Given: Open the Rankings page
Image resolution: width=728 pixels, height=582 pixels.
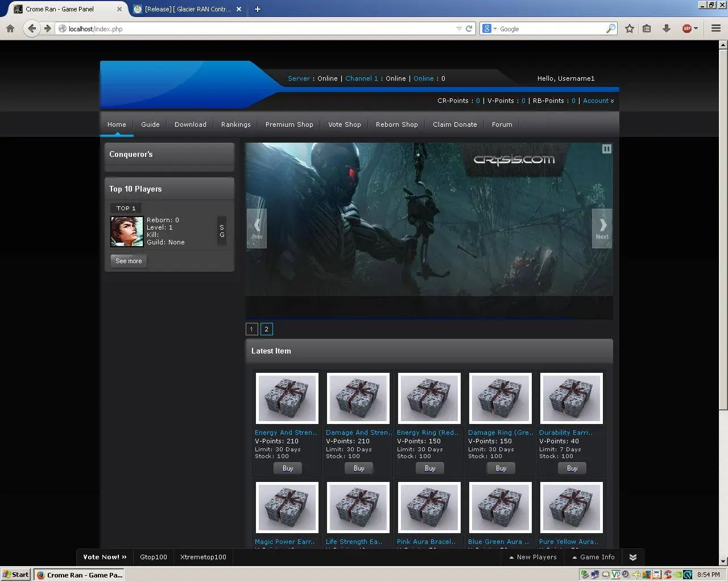Looking at the screenshot, I should 236,124.
